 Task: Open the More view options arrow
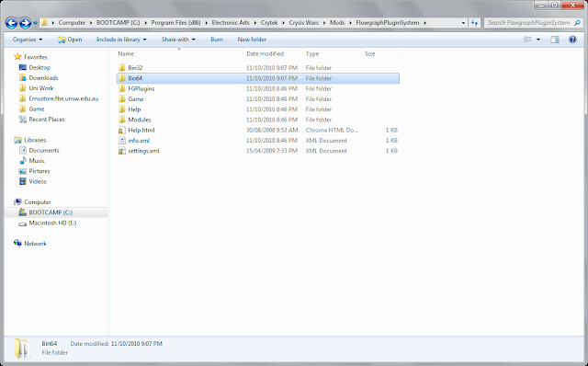pyautogui.click(x=538, y=40)
